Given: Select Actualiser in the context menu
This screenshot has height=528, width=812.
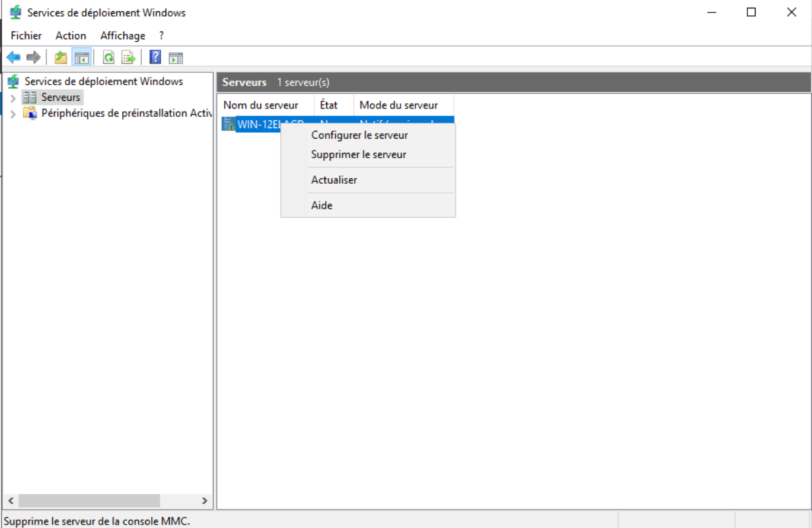Looking at the screenshot, I should point(334,180).
